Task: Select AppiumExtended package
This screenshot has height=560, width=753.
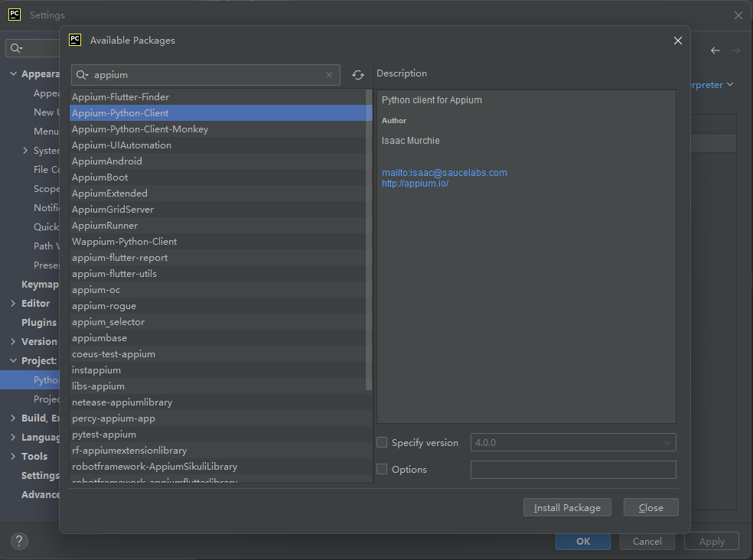Action: point(217,194)
